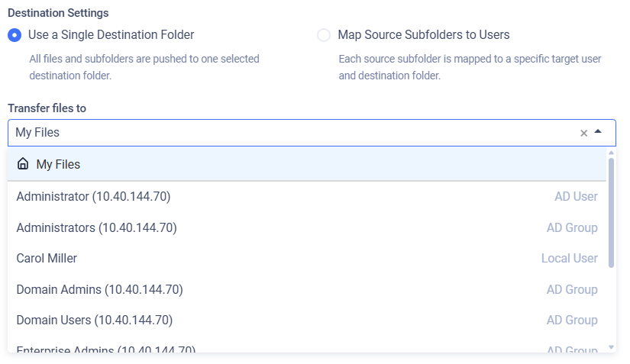Clear the My Files selection with X
Image resolution: width=630 pixels, height=364 pixels.
click(583, 133)
